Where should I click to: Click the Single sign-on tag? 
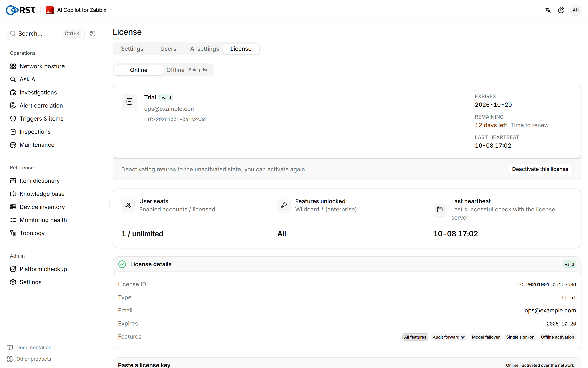pos(520,337)
